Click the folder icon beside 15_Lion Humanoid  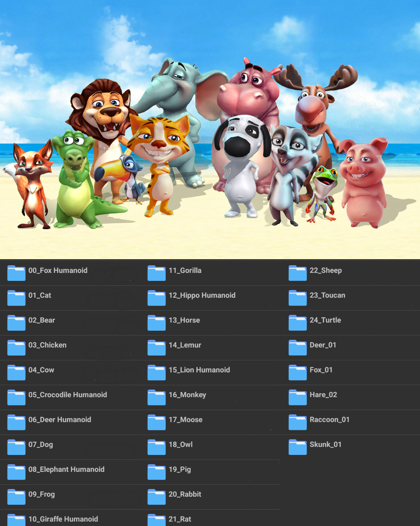point(157,372)
